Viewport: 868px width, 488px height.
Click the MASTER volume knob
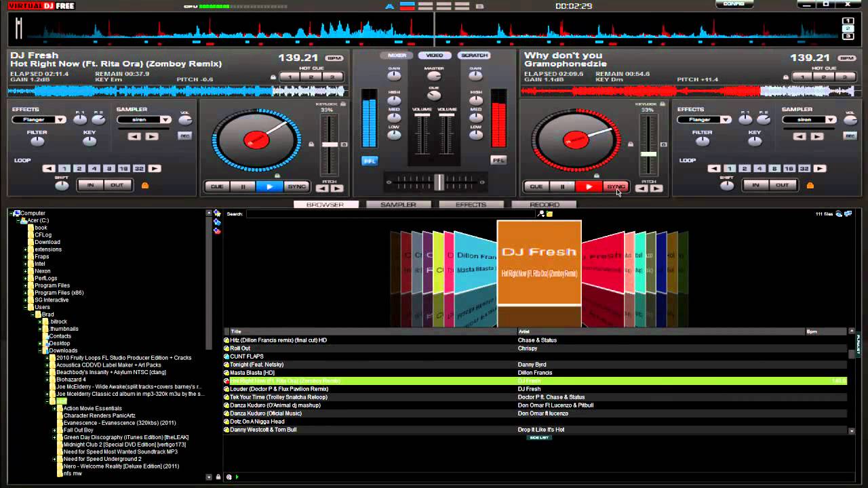click(434, 77)
